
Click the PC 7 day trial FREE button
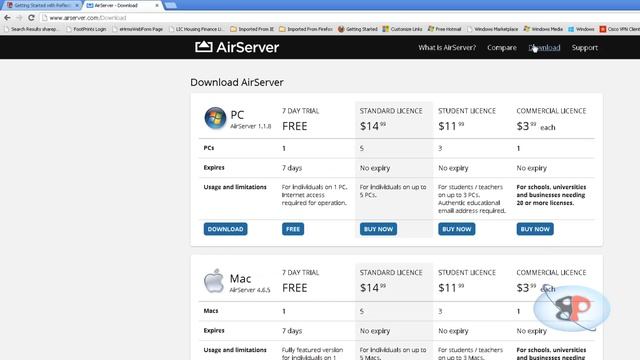[x=293, y=229]
